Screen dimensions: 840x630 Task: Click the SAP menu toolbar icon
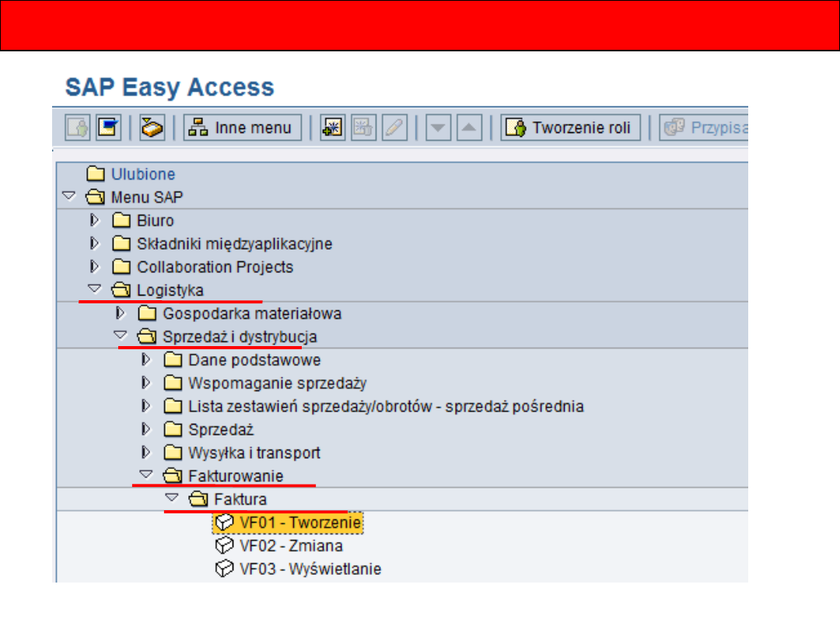(x=107, y=128)
